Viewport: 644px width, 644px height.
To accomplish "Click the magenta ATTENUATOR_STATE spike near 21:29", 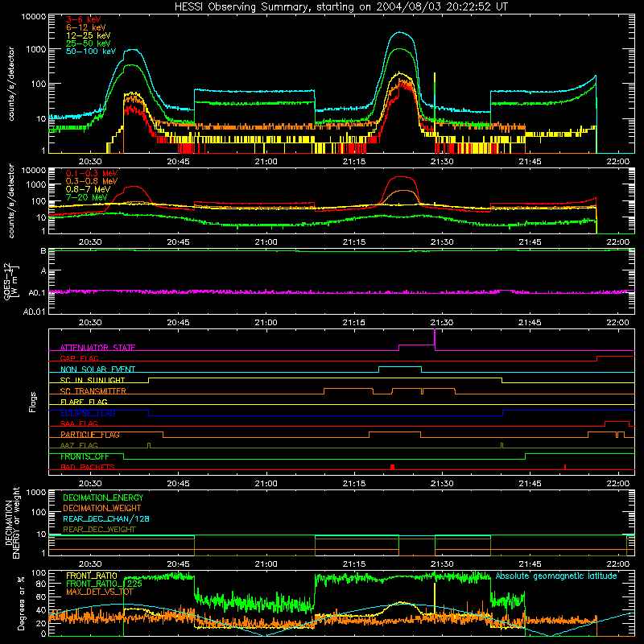I will (x=435, y=339).
